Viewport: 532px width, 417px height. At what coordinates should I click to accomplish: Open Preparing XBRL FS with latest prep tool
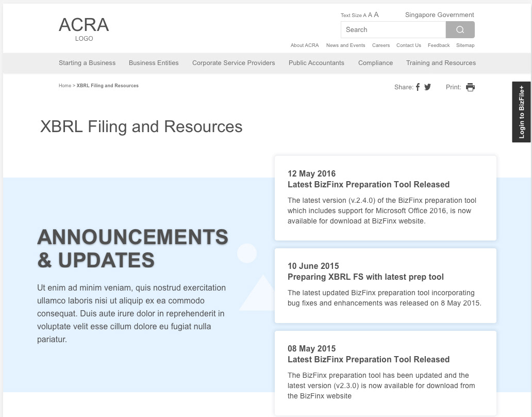366,277
